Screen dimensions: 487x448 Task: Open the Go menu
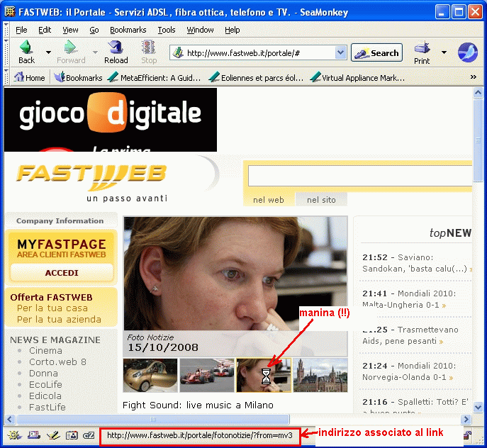pos(94,30)
